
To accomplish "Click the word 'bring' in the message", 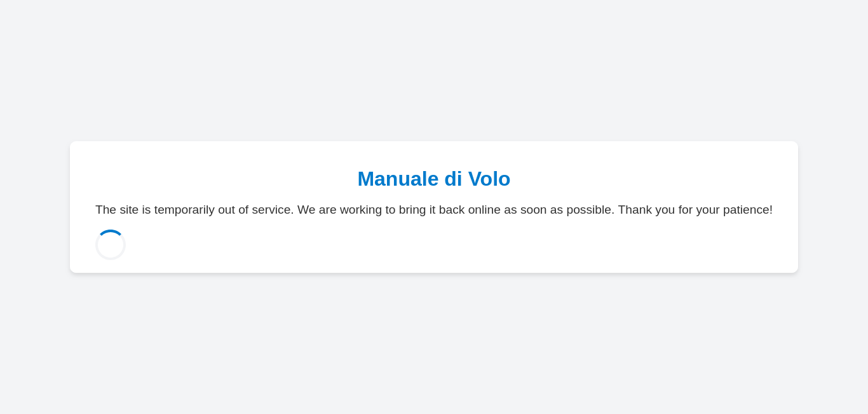I will tap(412, 210).
